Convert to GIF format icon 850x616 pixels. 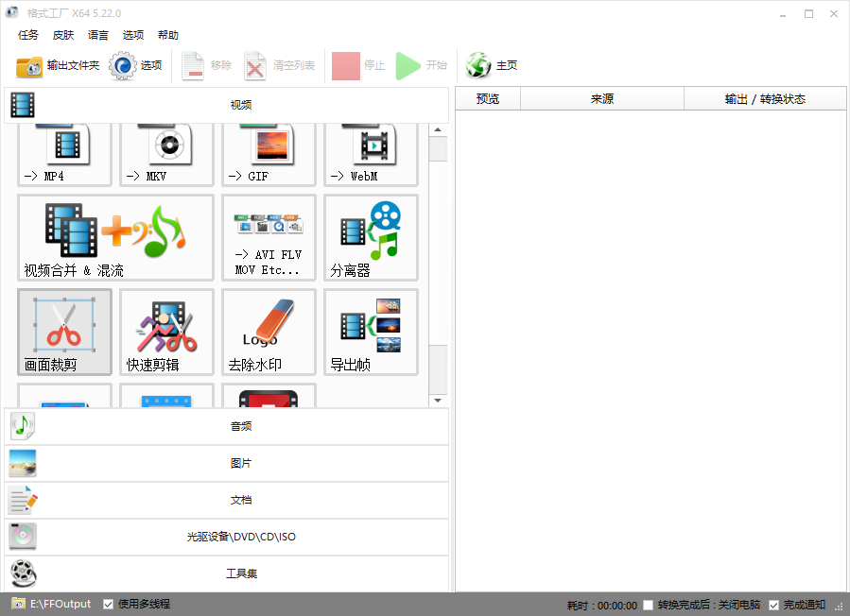pyautogui.click(x=269, y=154)
